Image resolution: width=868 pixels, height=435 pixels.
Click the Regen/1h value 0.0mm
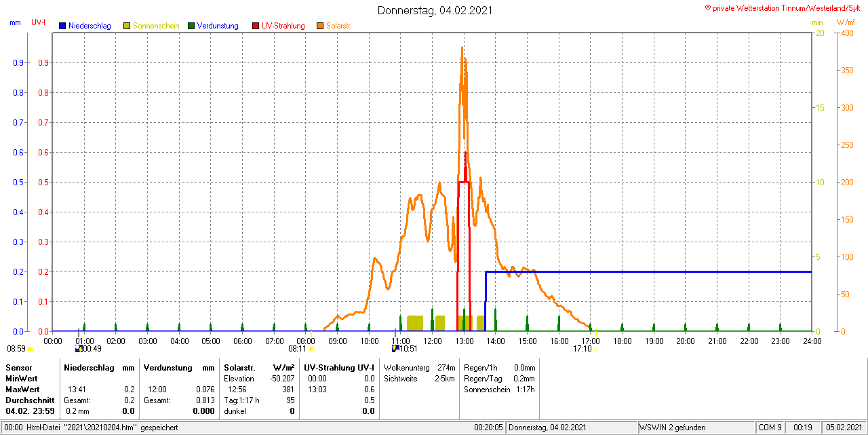coord(524,368)
